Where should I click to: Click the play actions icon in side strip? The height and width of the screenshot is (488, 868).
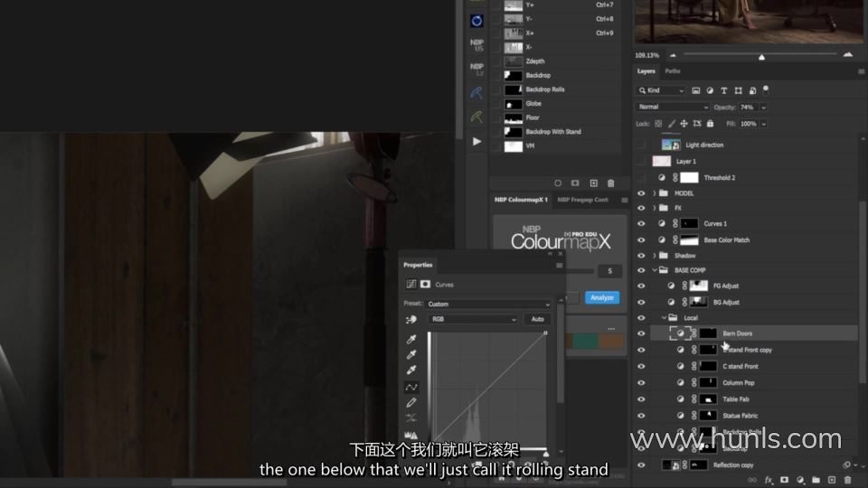(x=476, y=142)
